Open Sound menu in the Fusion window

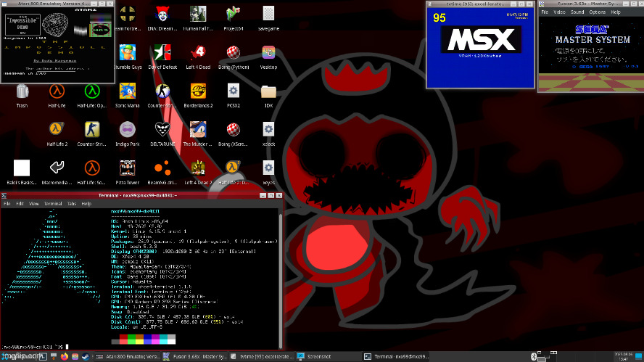click(577, 12)
